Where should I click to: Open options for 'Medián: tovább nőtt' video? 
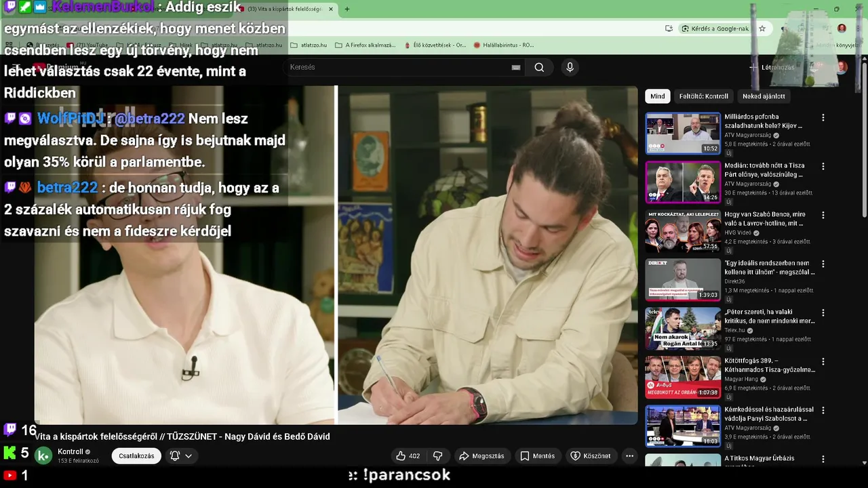point(823,166)
